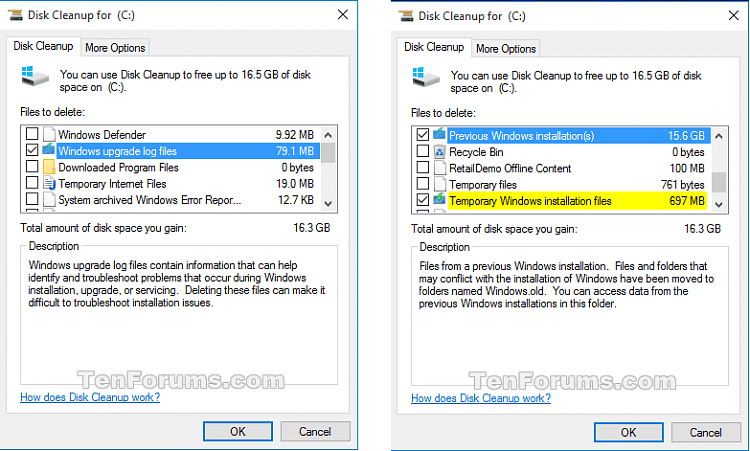
Task: Close the right Disk Cleanup window
Action: (733, 16)
